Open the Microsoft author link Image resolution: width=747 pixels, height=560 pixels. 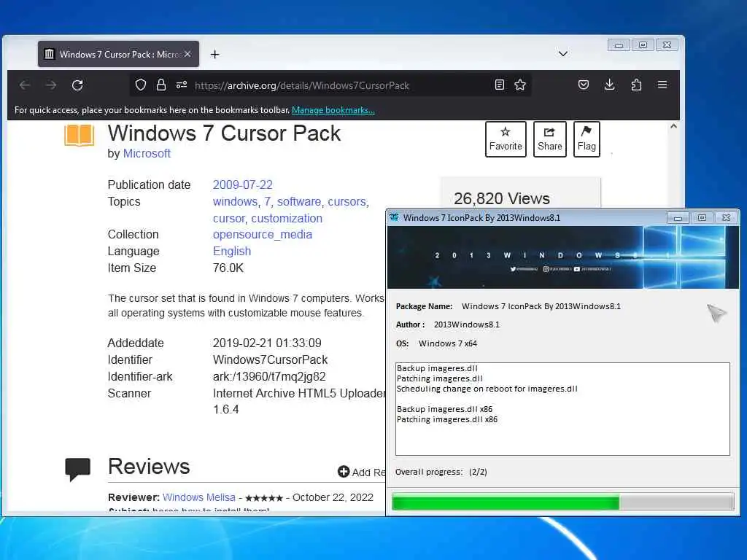pyautogui.click(x=147, y=153)
